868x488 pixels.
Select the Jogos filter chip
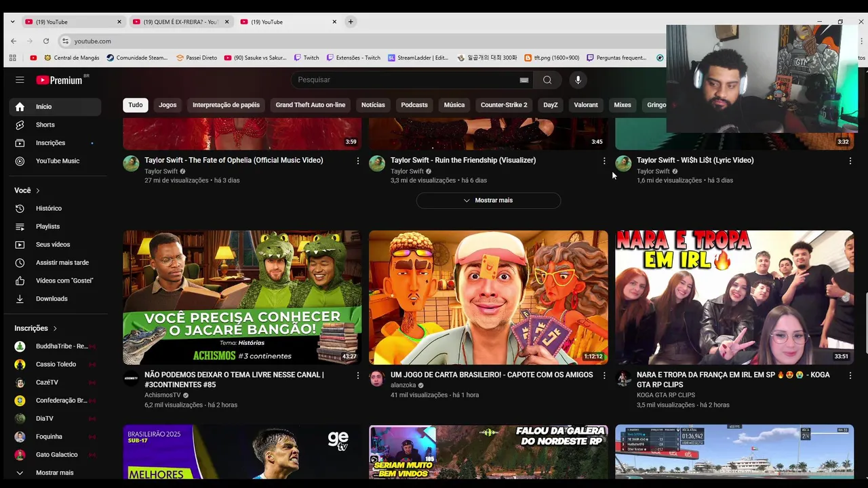tap(167, 105)
